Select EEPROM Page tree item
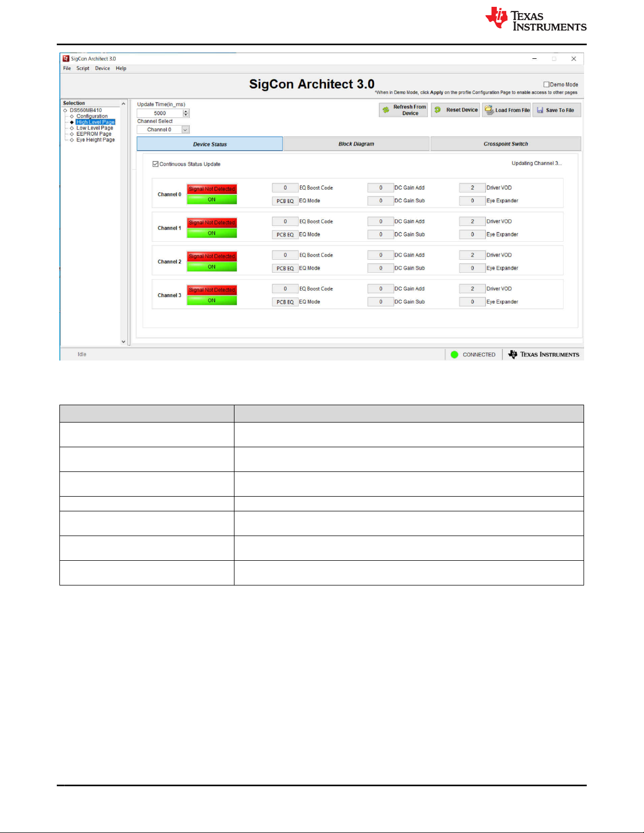Viewport: 644px width, 833px height. point(94,134)
